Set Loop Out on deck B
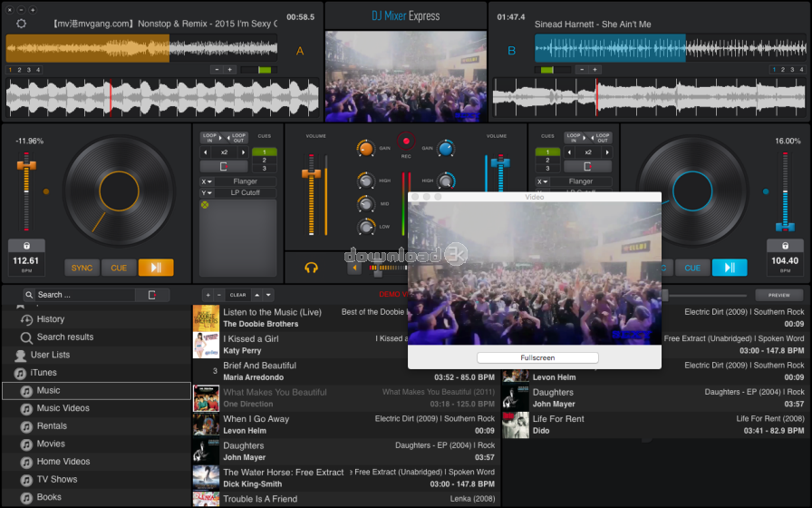Screen dimensions: 812x508 pyautogui.click(x=601, y=138)
